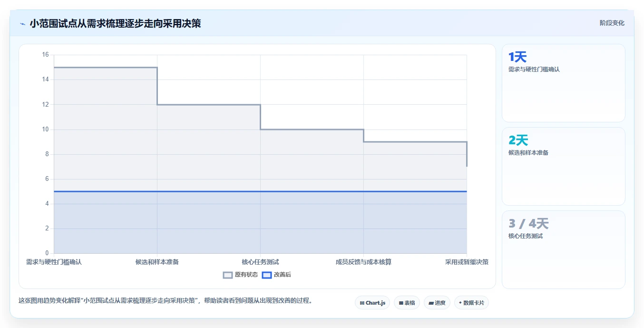The height and width of the screenshot is (328, 644).
Task: Click x-axis label 核心任务测试
Action: point(260,262)
